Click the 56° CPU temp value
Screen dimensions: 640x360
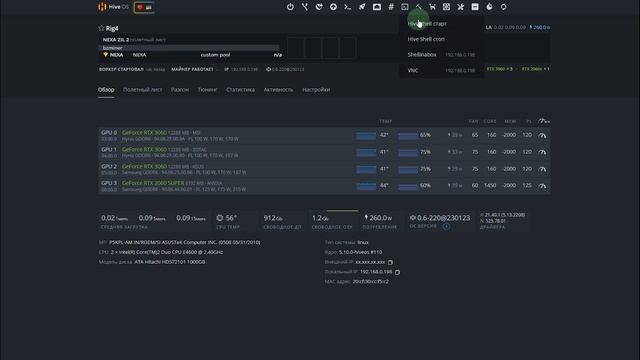(231, 218)
